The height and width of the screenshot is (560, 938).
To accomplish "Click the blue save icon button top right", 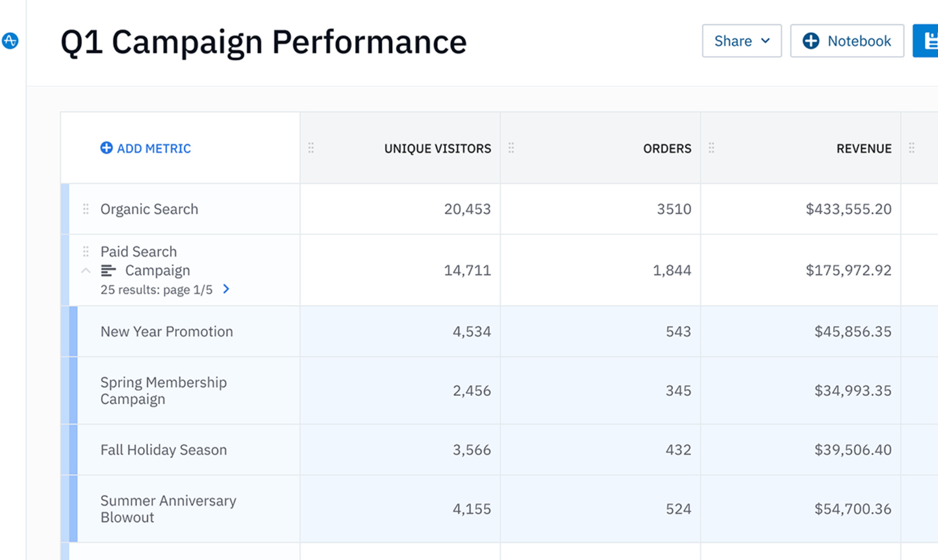I will [x=926, y=41].
